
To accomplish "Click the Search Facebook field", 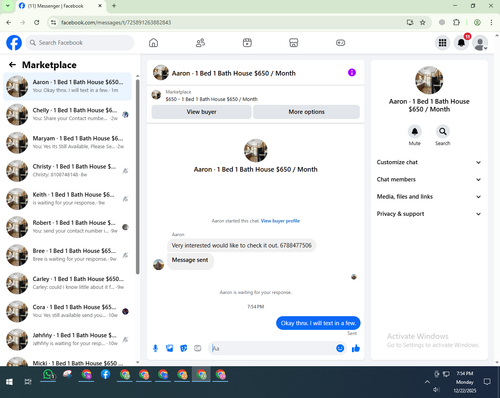I will point(80,43).
